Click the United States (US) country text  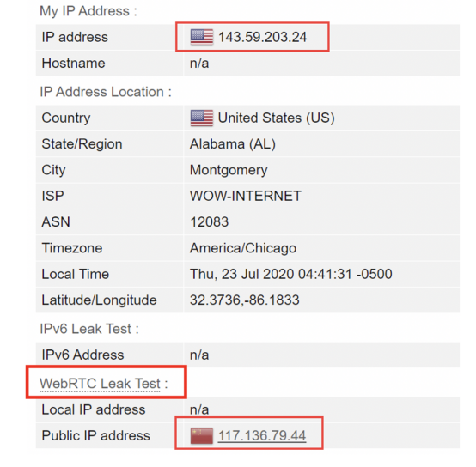pyautogui.click(x=277, y=118)
